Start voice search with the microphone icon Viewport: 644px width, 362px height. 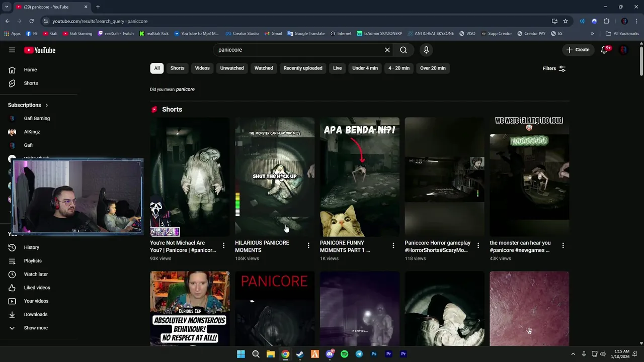click(x=426, y=50)
